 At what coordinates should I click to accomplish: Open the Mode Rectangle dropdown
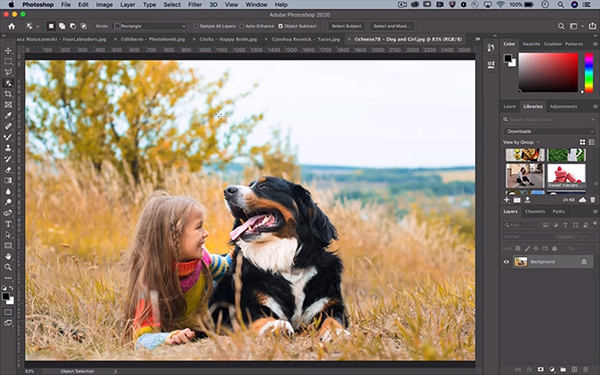150,26
